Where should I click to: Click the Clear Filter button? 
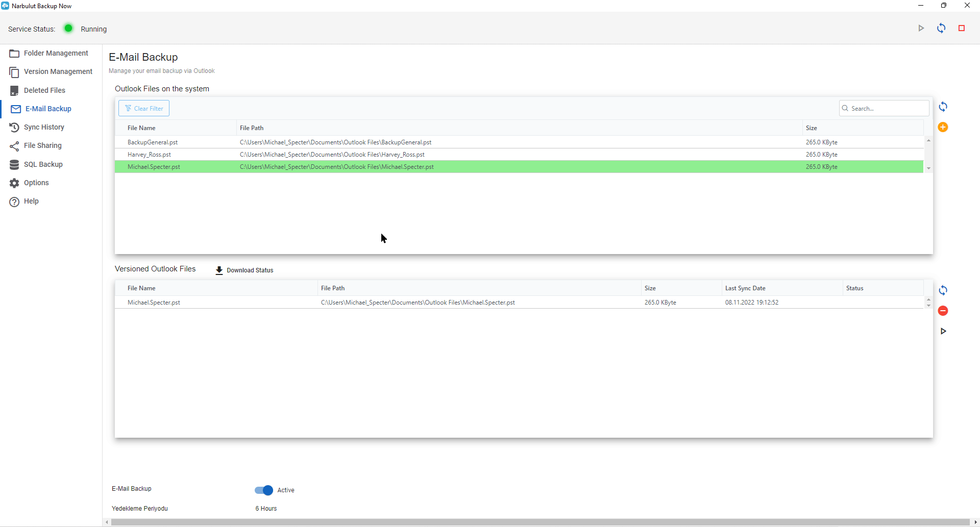coord(144,108)
